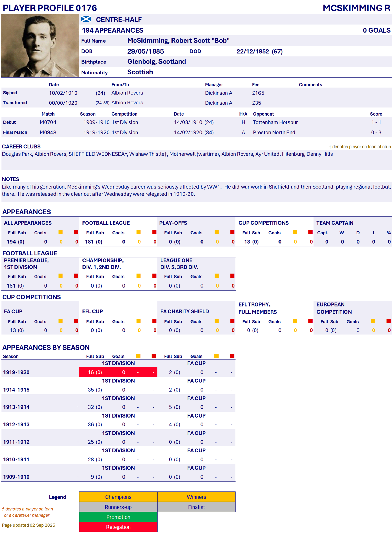The height and width of the screenshot is (542, 392).
Task: Click the 1914-1915 season row label
Action: pyautogui.click(x=16, y=390)
